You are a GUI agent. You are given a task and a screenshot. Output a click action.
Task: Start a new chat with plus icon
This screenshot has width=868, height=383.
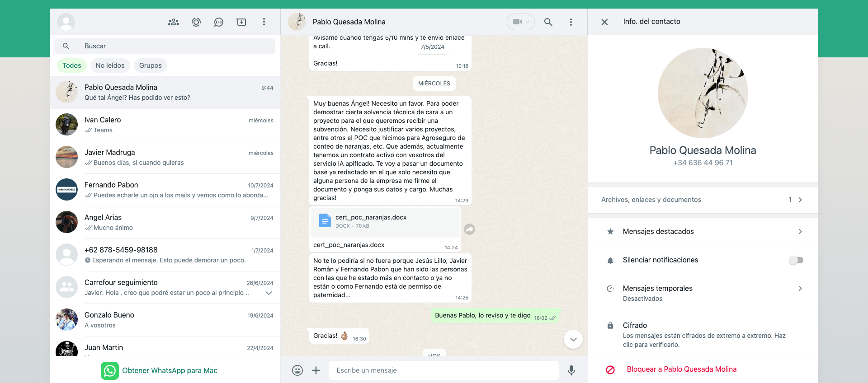pos(241,22)
